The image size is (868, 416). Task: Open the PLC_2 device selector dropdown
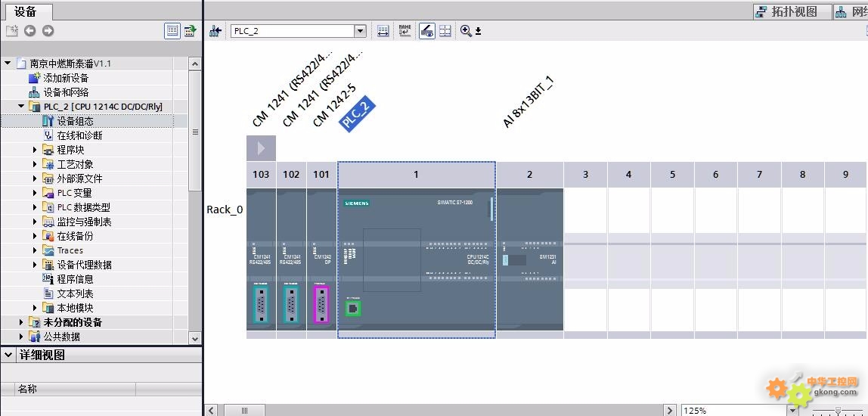point(361,31)
